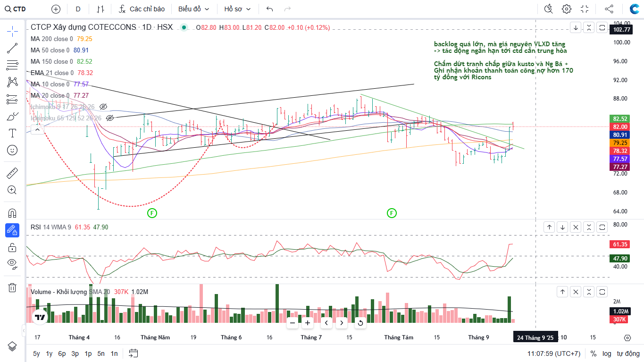Select the trend line drawing tool
Image resolution: width=644 pixels, height=362 pixels.
(12, 48)
